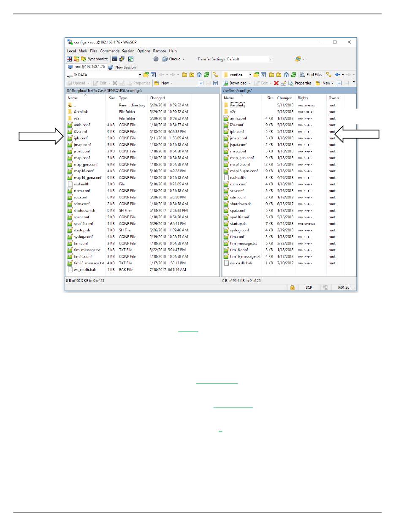The width and height of the screenshot is (401, 532).
Task: Select remote file syslog.conf
Action: coord(239,230)
